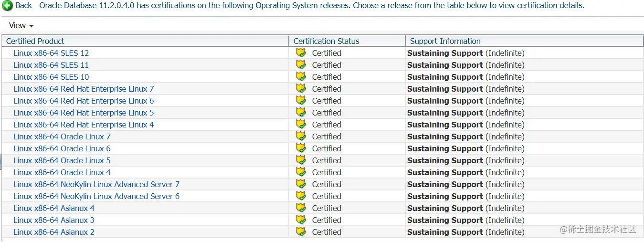
Task: Sort by Certification Status column header
Action: 326,41
